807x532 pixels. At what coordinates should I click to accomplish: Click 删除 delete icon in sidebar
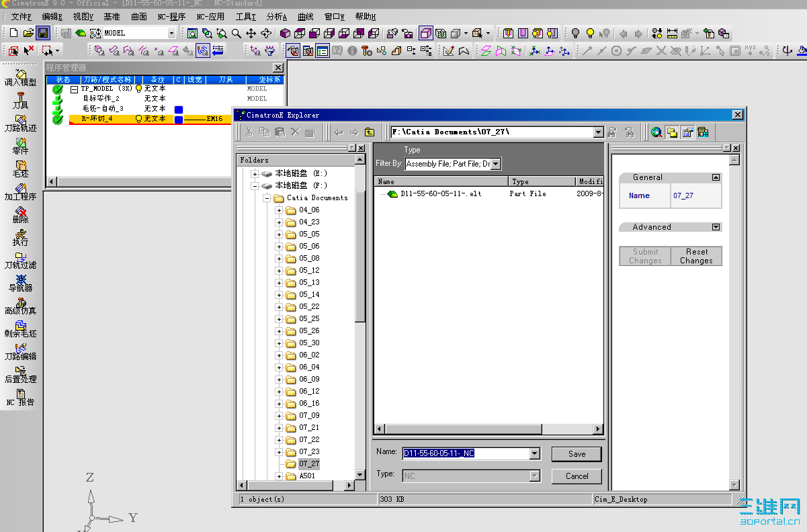[20, 214]
